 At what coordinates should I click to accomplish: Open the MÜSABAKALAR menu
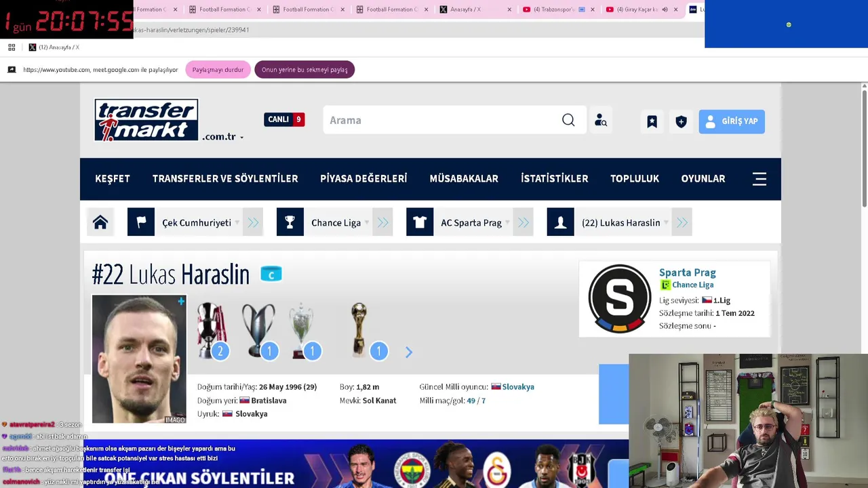click(464, 179)
